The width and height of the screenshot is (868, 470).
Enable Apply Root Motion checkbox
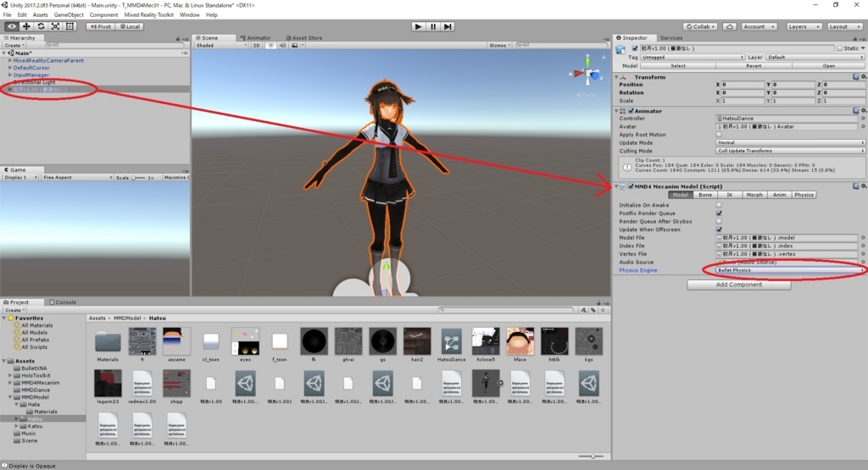(719, 135)
